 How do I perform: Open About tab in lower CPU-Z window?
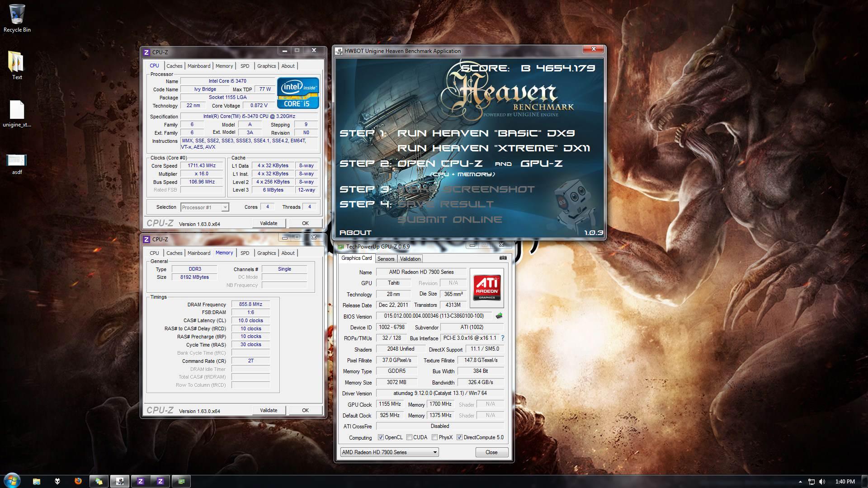[x=288, y=253]
